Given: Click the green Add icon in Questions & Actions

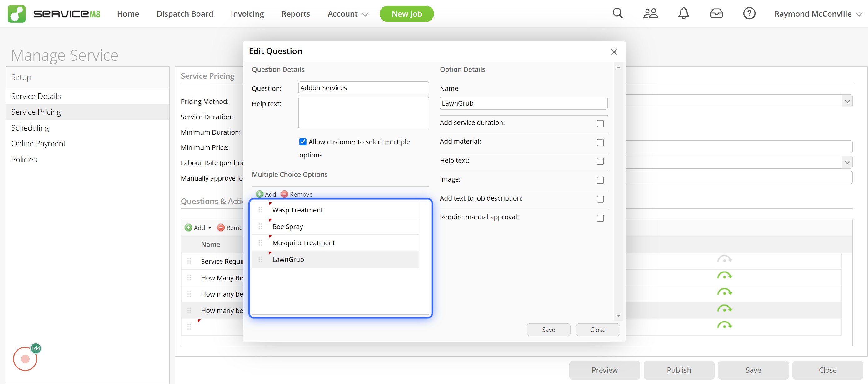Looking at the screenshot, I should coord(188,228).
